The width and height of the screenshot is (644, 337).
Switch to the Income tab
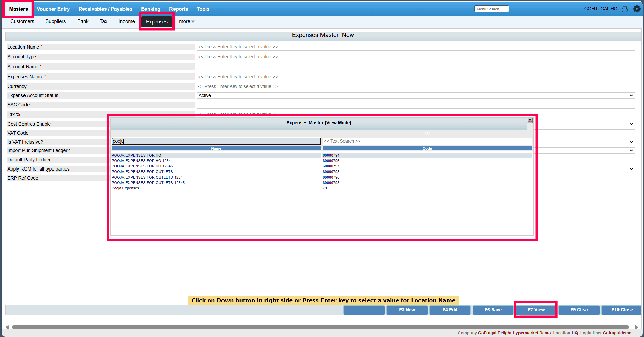pos(127,21)
